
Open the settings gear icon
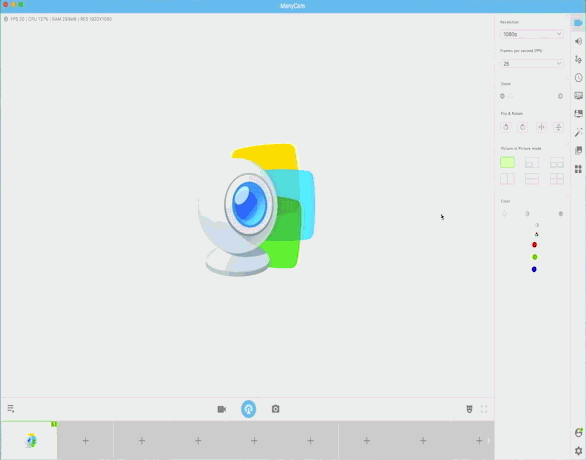[x=578, y=451]
